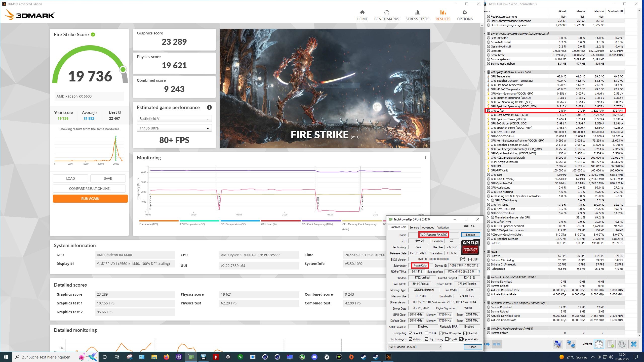Toggle UEFI checkbox in GPU-Z
Viewport: 644px width, 362px height.
(470, 259)
